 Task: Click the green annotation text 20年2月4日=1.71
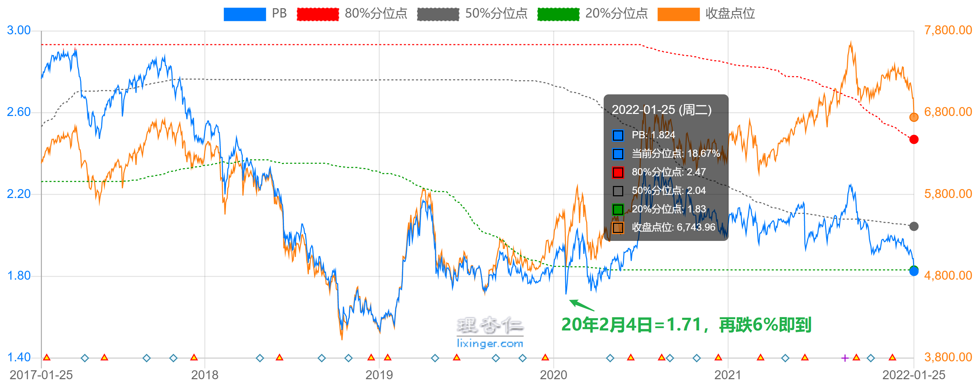pyautogui.click(x=631, y=325)
